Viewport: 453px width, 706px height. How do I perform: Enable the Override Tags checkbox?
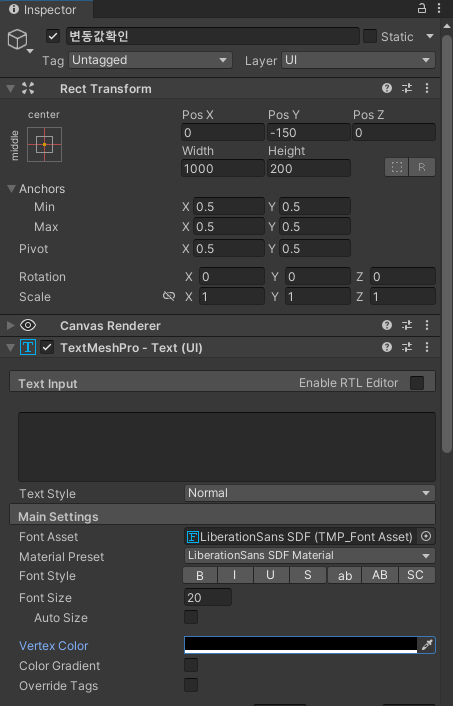point(191,685)
